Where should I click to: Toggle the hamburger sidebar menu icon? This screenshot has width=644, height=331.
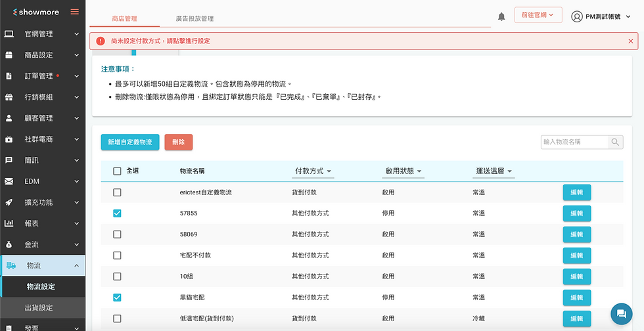pyautogui.click(x=75, y=12)
